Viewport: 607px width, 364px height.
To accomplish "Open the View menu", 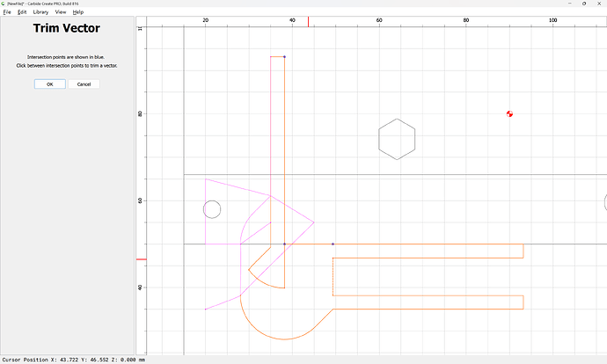I will pos(61,12).
